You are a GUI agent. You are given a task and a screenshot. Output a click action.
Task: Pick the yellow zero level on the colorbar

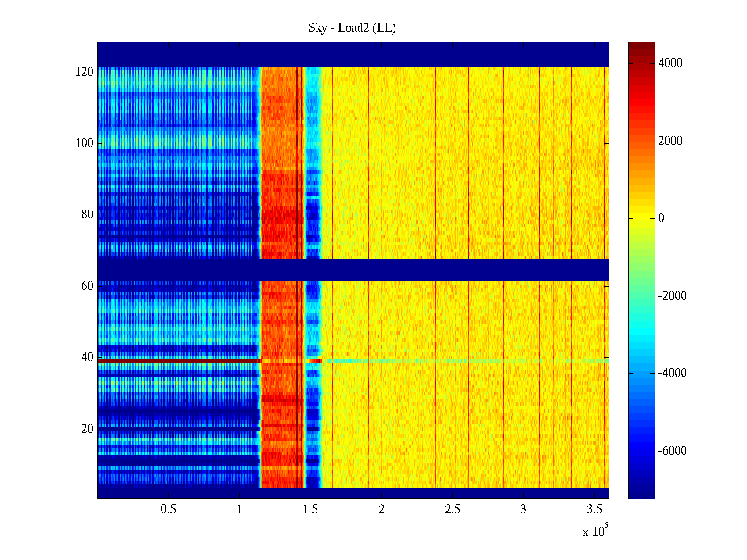(641, 218)
